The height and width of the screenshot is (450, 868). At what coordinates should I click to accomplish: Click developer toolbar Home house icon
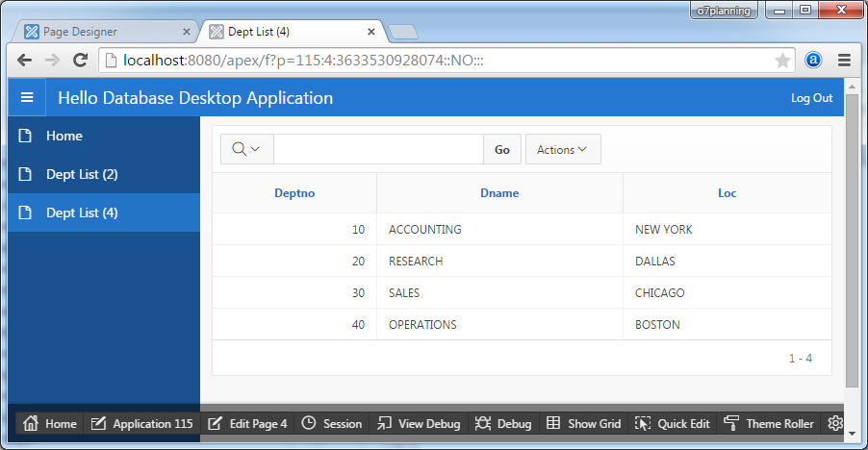coord(31,423)
